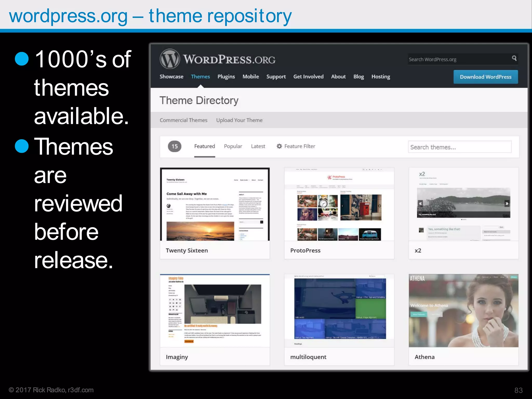Screen dimensions: 532x399
Task: Open the Themes menu item
Action: click(x=200, y=77)
